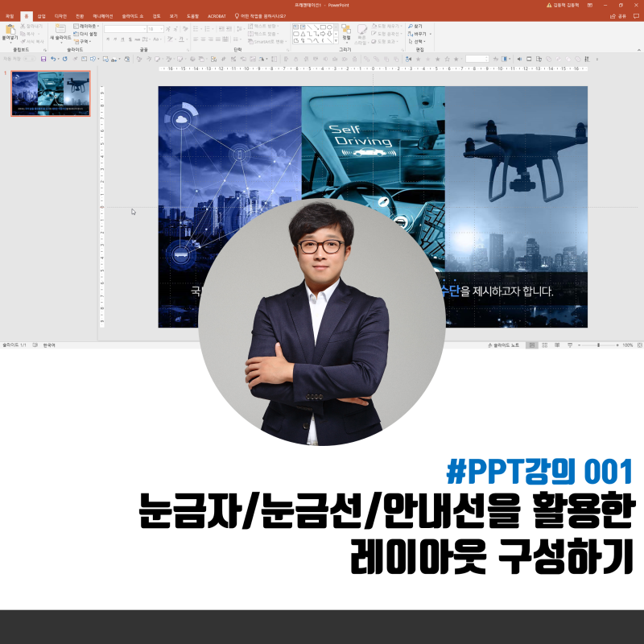Open the Arrange (정렬) tool
644x644 pixels.
[x=346, y=32]
